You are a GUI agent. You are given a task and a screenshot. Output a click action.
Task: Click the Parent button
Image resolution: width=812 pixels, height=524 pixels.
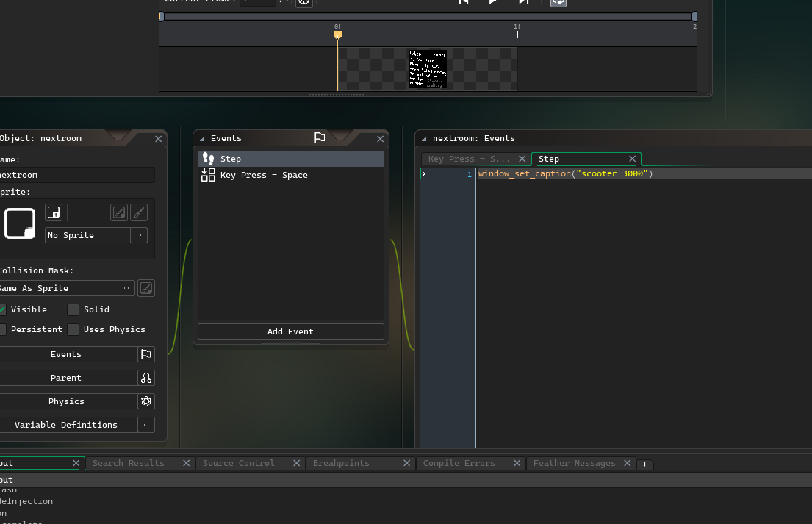(x=66, y=378)
